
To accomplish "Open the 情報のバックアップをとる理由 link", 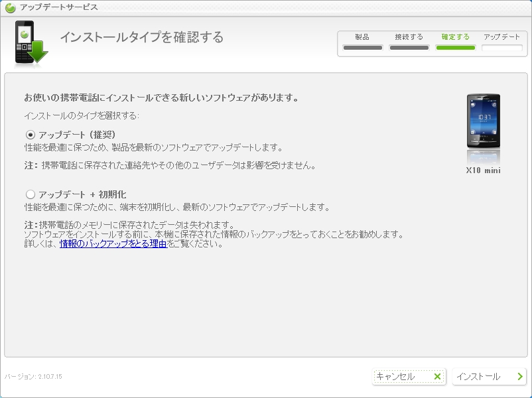I will click(x=113, y=243).
